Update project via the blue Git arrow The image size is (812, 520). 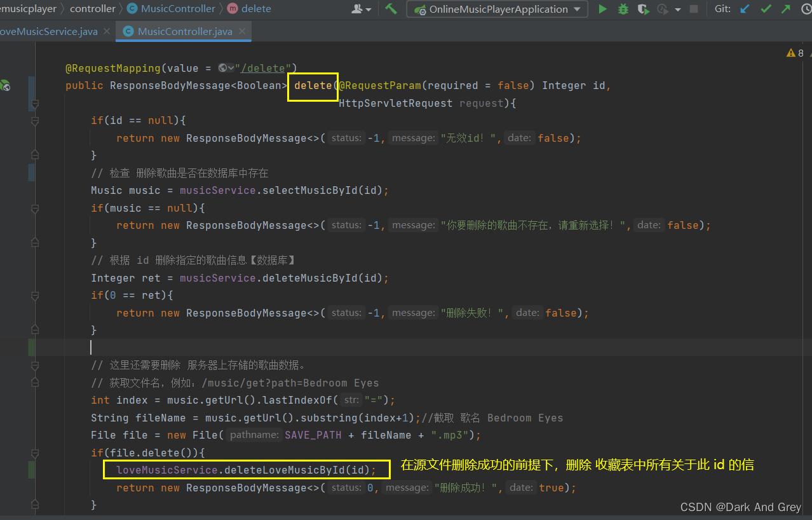click(746, 9)
